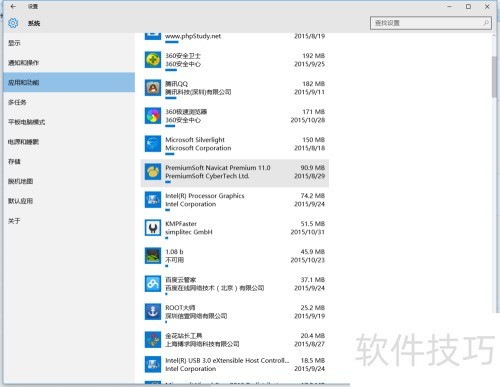Open the 电源和睡眠 settings page
The image size is (500, 387).
[69, 142]
